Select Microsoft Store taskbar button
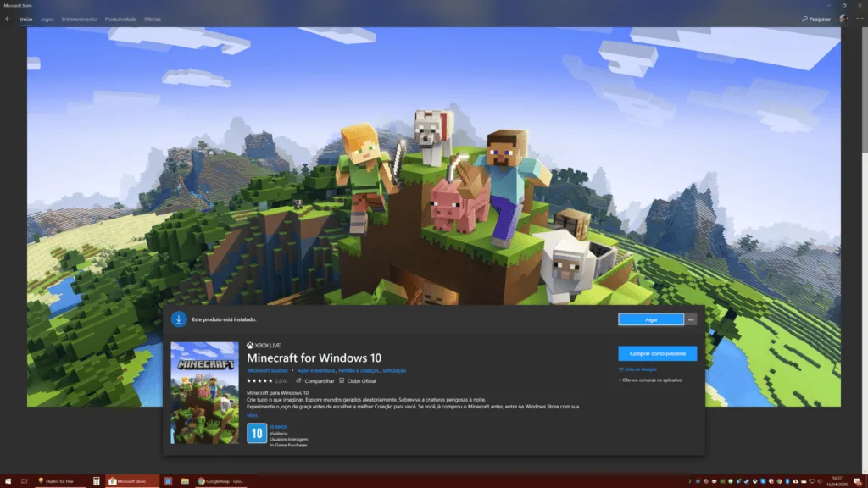The width and height of the screenshot is (868, 488). [131, 481]
